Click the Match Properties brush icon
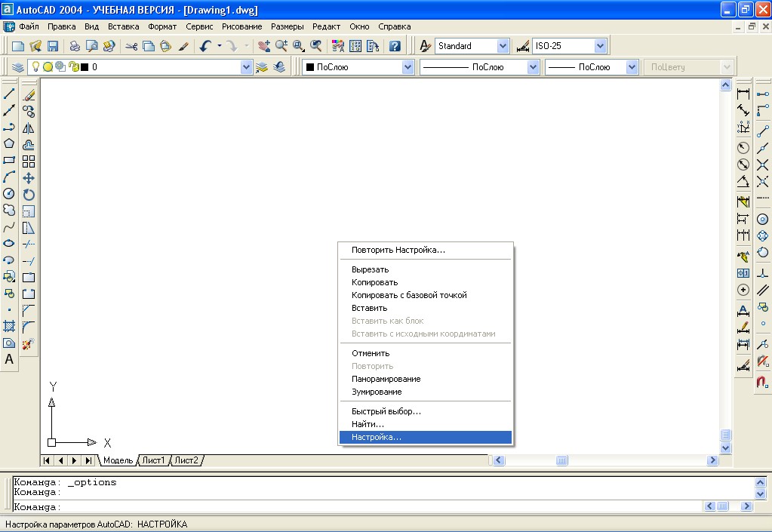The height and width of the screenshot is (532, 772). 183,46
